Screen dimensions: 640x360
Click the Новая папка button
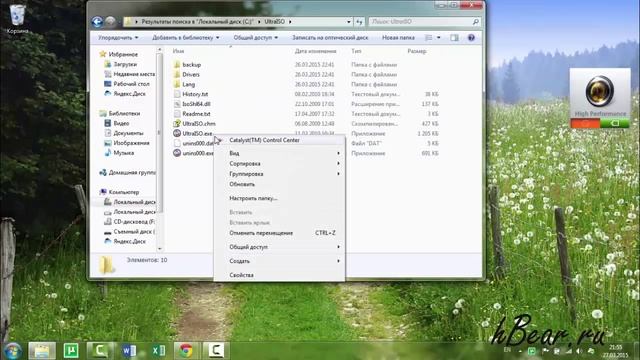[x=398, y=38]
